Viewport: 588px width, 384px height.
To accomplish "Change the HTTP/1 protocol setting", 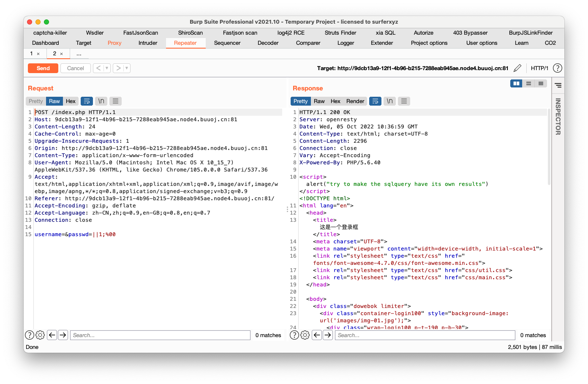I will [539, 68].
